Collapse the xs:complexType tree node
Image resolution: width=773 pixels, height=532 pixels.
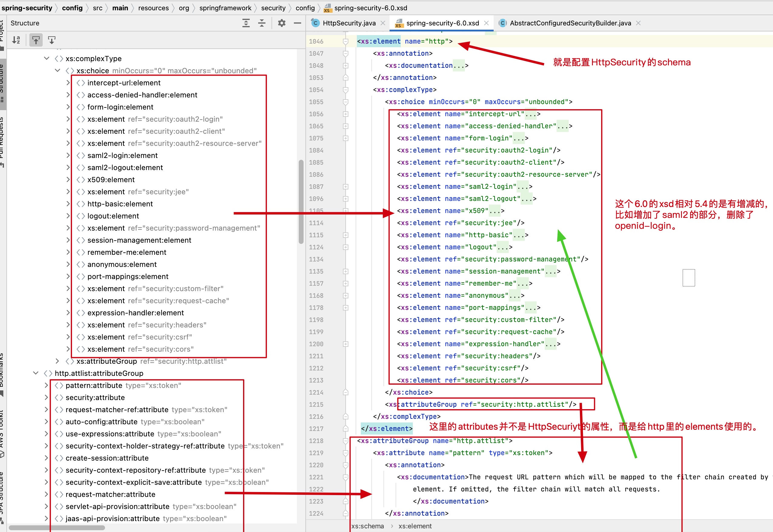(47, 59)
